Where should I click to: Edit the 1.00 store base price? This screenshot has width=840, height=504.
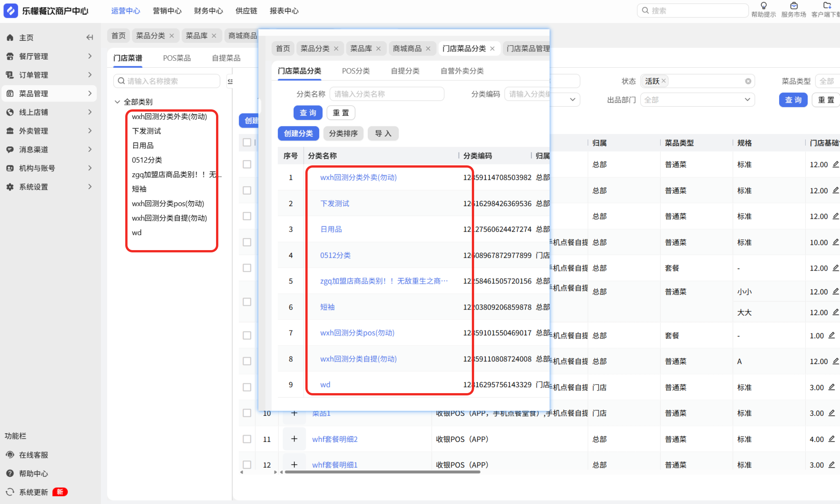[x=832, y=335]
